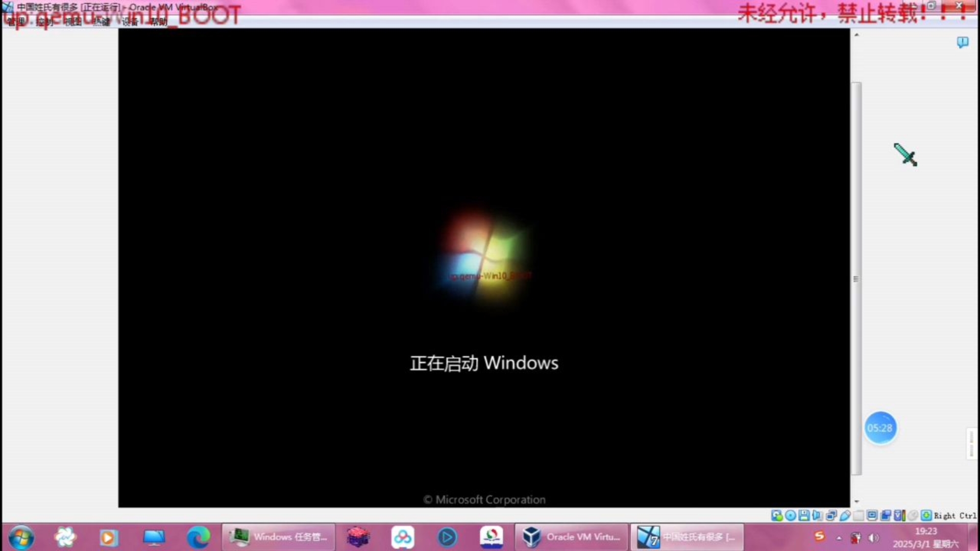The width and height of the screenshot is (980, 551).
Task: Click the hard disk activity icon on VirtualBox status bar
Action: coord(777,516)
